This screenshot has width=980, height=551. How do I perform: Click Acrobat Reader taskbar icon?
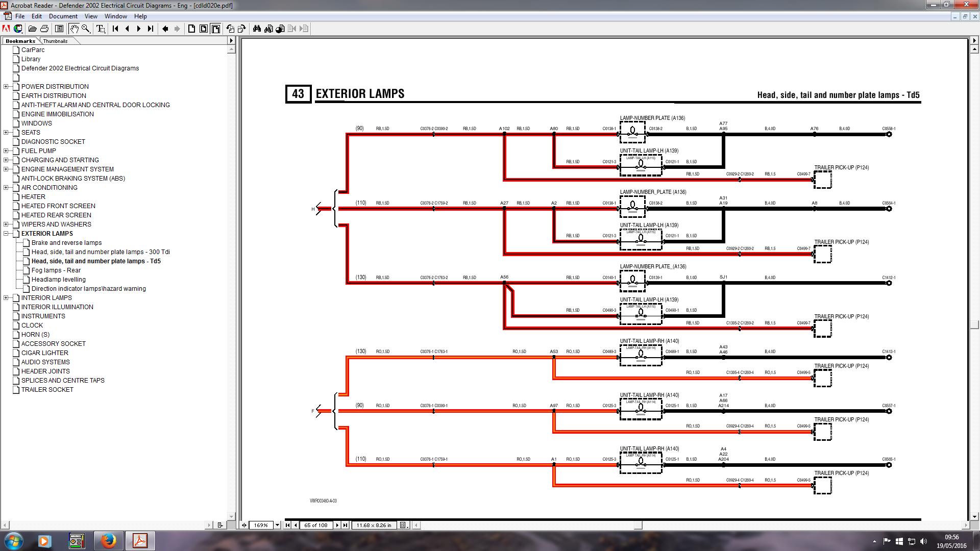[x=140, y=541]
